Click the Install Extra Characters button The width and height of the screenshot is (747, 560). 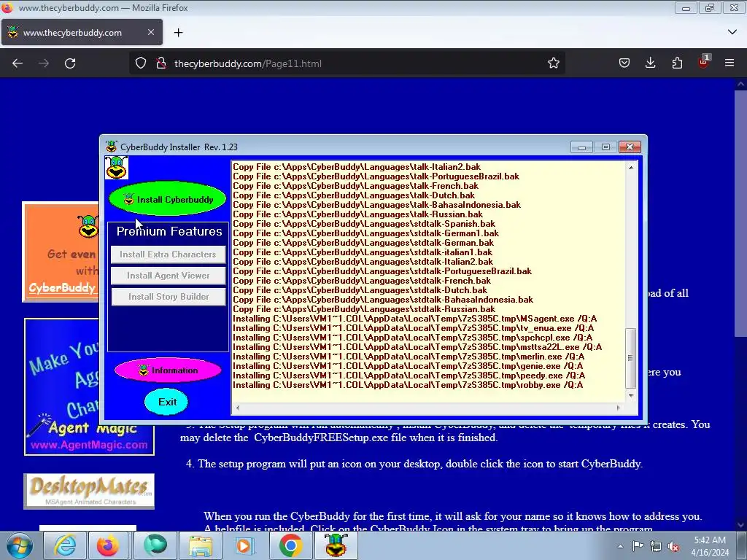(169, 254)
